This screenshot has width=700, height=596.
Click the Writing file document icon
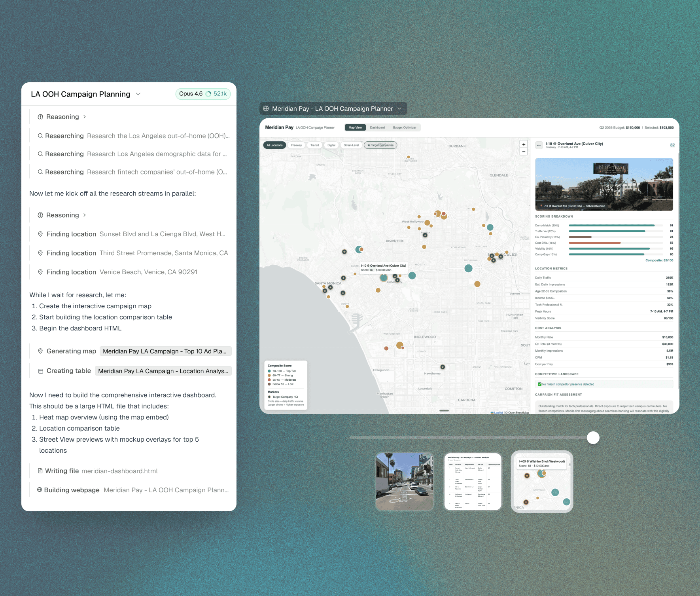pyautogui.click(x=40, y=471)
